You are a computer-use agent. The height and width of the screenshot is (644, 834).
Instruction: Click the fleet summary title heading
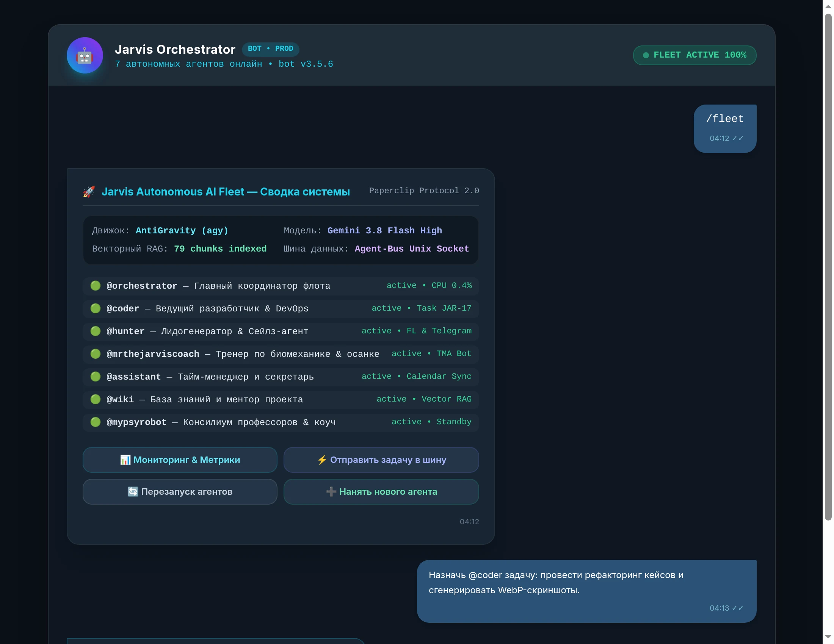click(226, 192)
